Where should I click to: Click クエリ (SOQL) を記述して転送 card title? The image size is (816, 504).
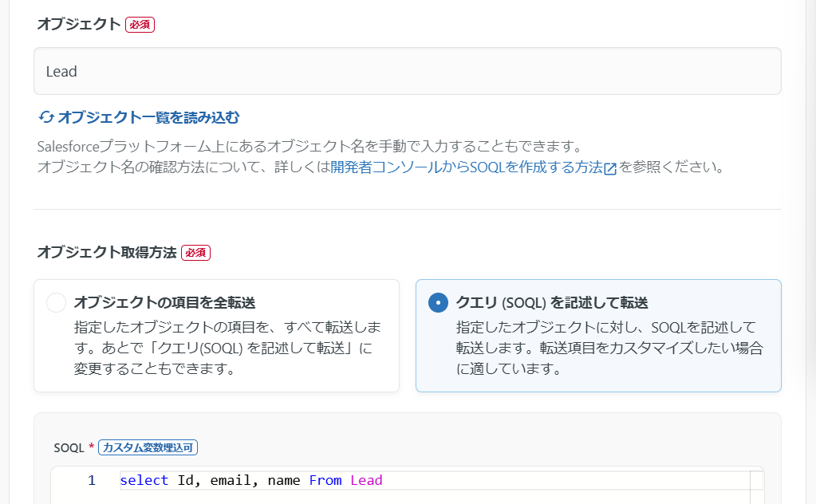552,303
